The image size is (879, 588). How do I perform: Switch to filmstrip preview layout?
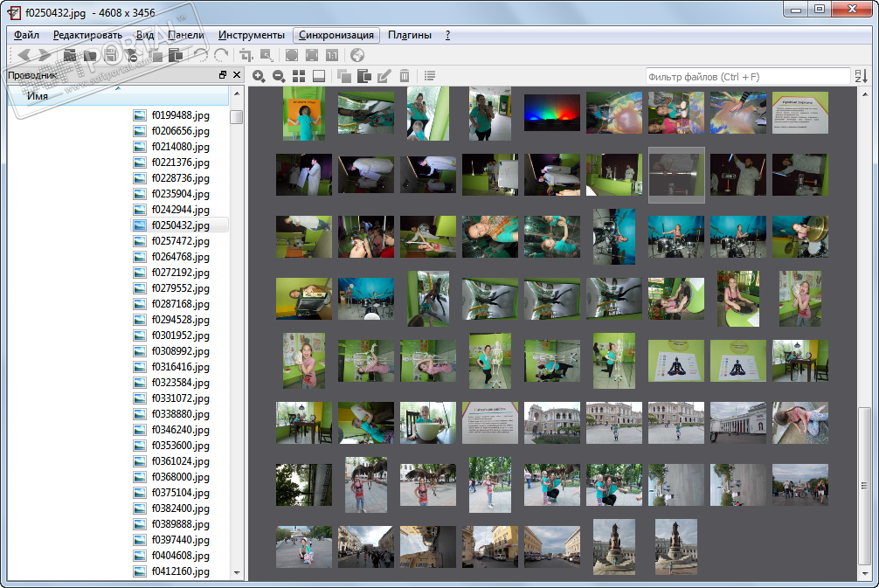click(x=319, y=76)
